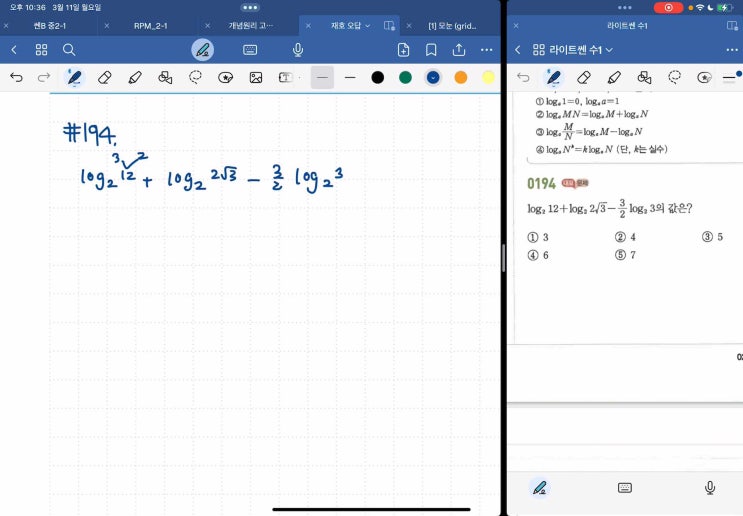Image resolution: width=743 pixels, height=516 pixels.
Task: Toggle keyboard input mode in right pane bottom bar
Action: coord(625,487)
